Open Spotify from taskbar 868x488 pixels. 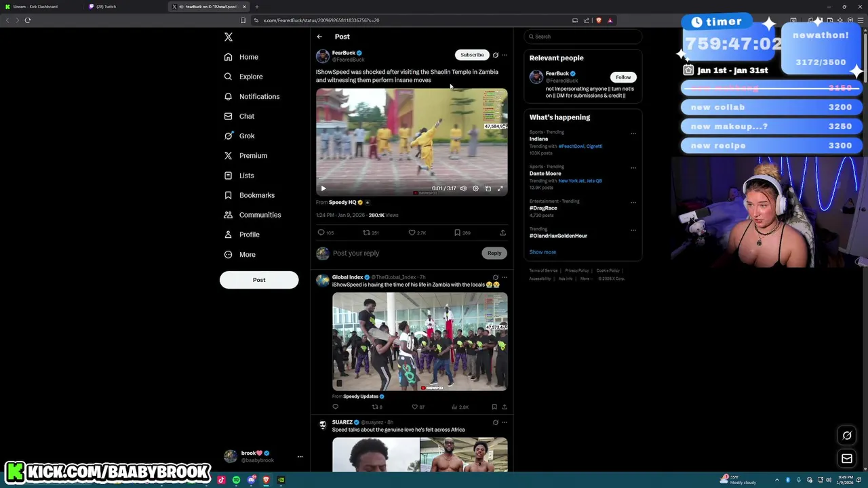pyautogui.click(x=236, y=480)
